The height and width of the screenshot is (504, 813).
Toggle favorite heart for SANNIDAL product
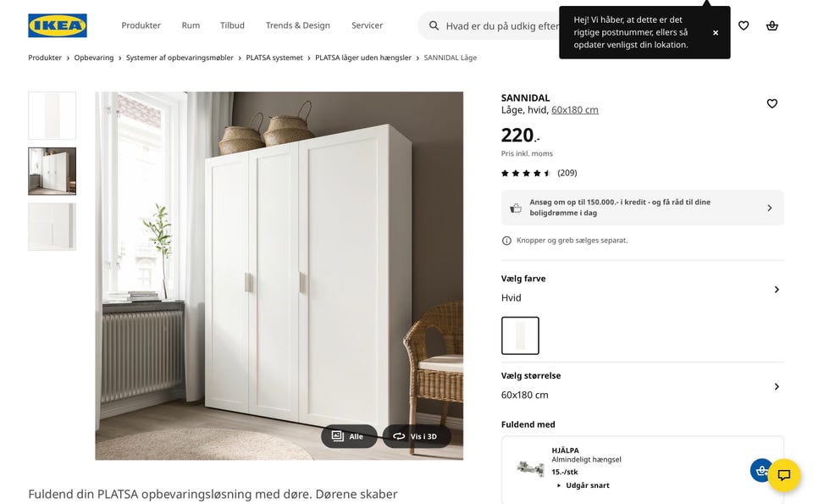[x=772, y=103]
